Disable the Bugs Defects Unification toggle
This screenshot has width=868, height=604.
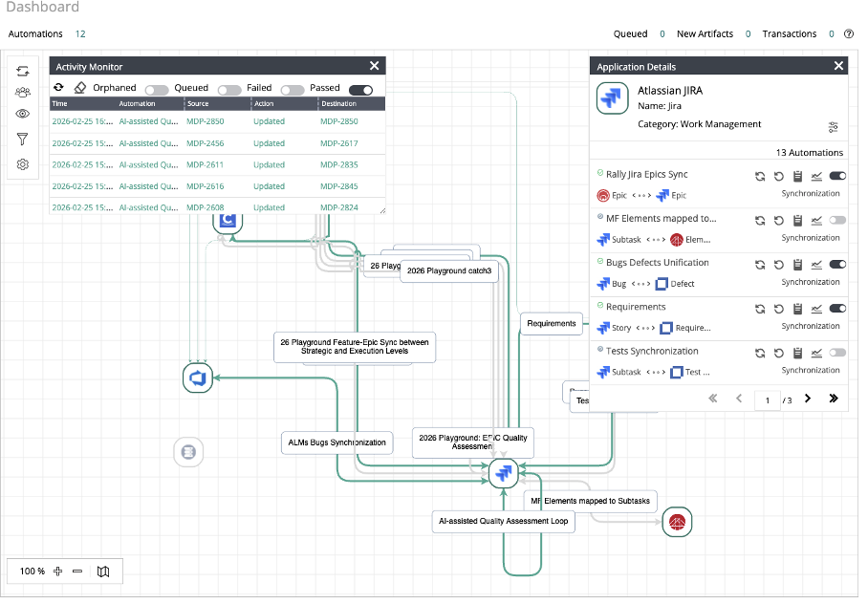[x=838, y=265]
